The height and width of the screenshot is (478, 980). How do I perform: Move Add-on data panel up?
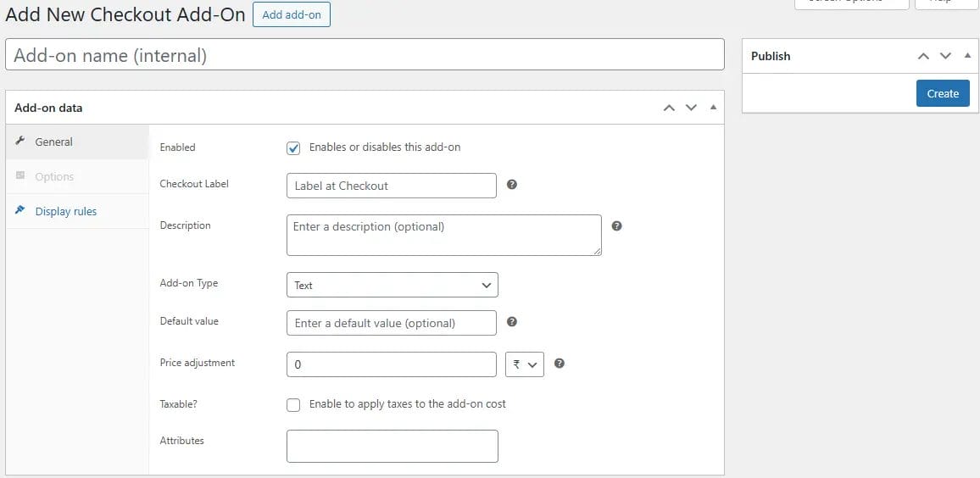click(x=669, y=108)
